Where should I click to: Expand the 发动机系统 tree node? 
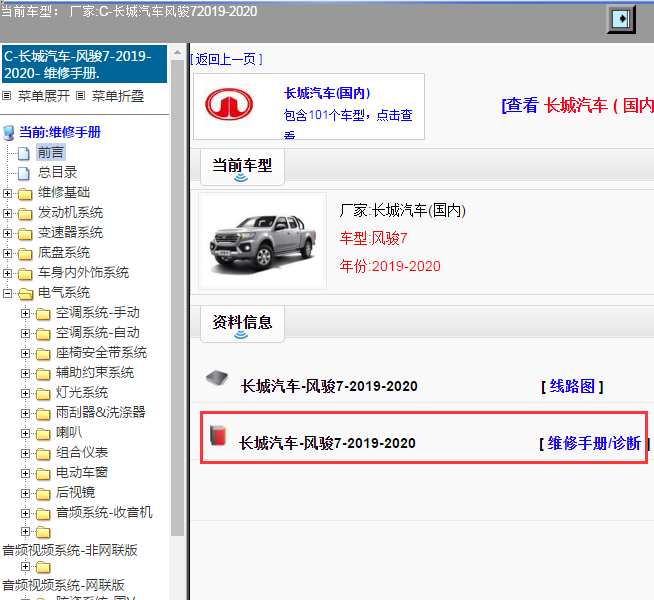click(7, 213)
